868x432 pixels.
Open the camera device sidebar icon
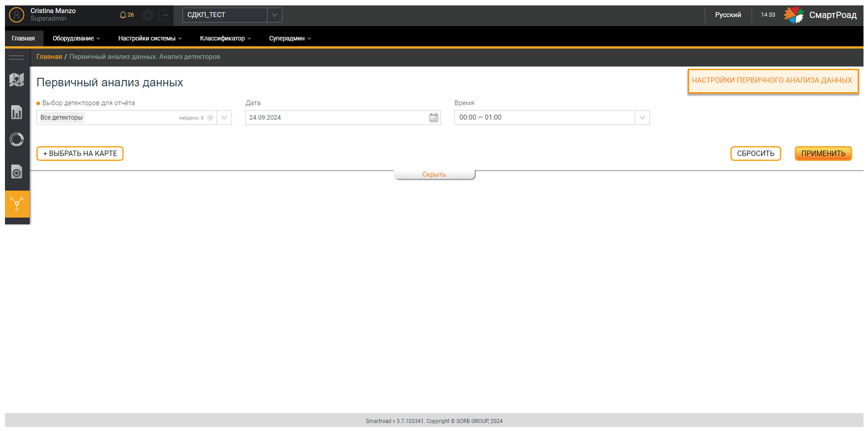pos(17,172)
